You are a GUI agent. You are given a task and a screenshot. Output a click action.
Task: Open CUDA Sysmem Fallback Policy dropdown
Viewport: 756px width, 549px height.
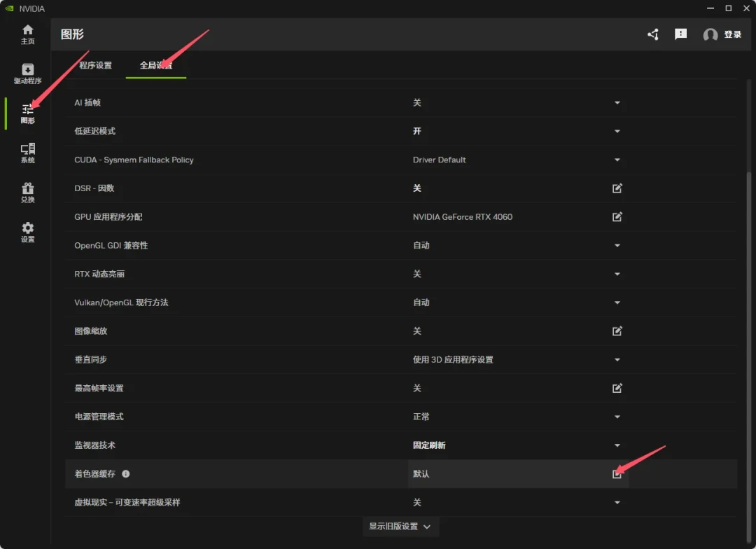tap(617, 160)
